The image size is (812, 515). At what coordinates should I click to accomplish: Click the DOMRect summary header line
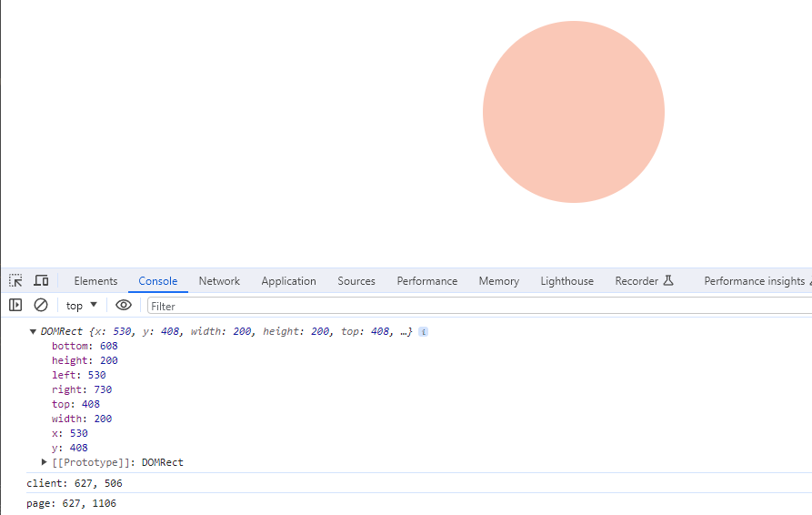pos(226,331)
